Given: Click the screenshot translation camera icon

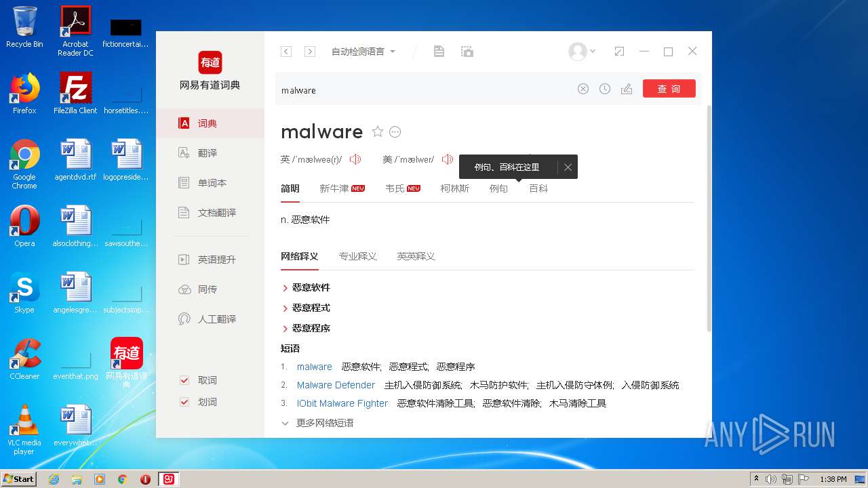Looking at the screenshot, I should [467, 52].
